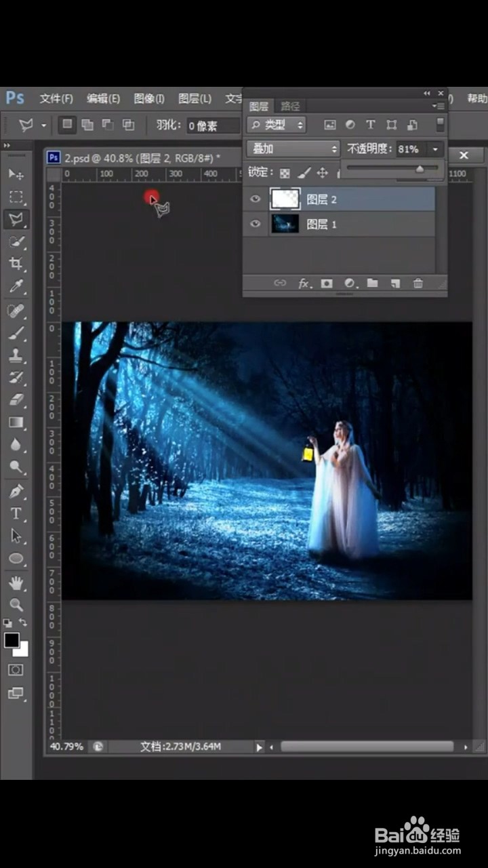Select the Hand tool
The image size is (488, 868).
tap(16, 583)
